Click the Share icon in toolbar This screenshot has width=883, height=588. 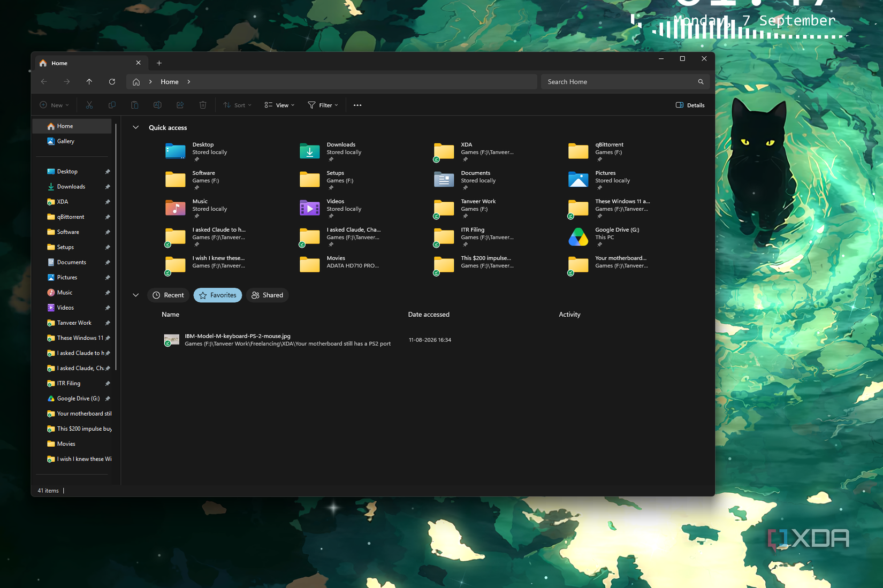(180, 105)
